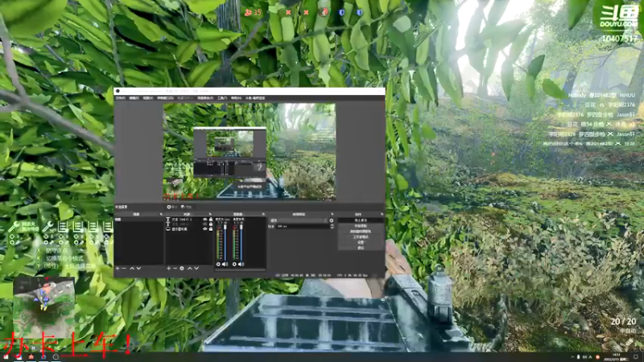Toggle visibility of 显示器采集 source
Viewport: 644px width, 362px height.
coord(205,229)
